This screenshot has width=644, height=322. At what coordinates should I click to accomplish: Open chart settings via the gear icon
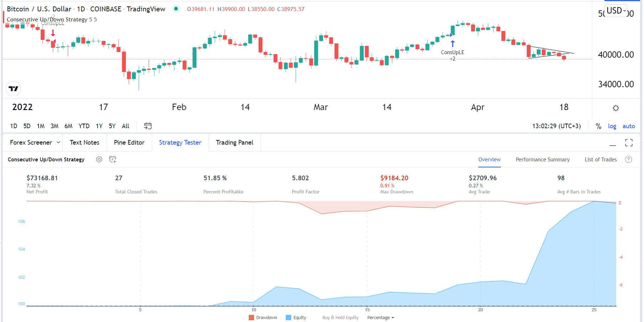tap(615, 108)
